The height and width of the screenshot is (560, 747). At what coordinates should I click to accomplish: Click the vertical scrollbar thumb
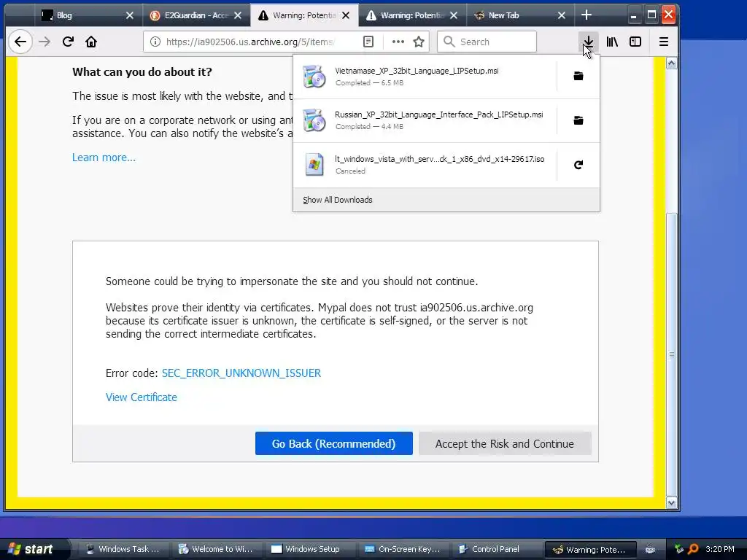coord(671,354)
